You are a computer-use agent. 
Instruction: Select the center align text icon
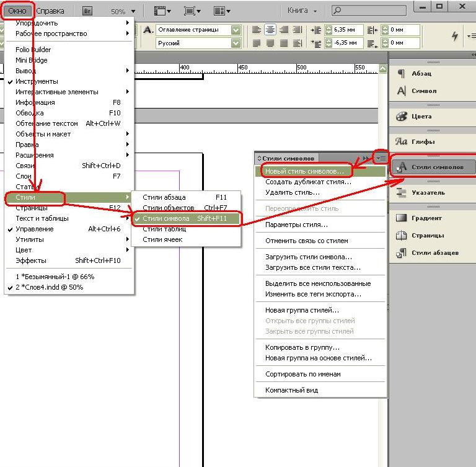[270, 30]
